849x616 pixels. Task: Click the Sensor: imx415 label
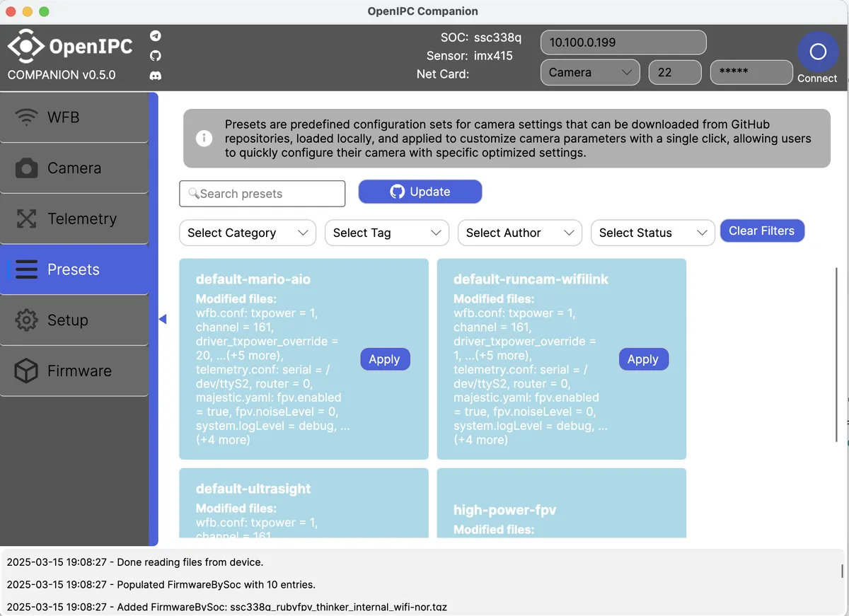(470, 56)
